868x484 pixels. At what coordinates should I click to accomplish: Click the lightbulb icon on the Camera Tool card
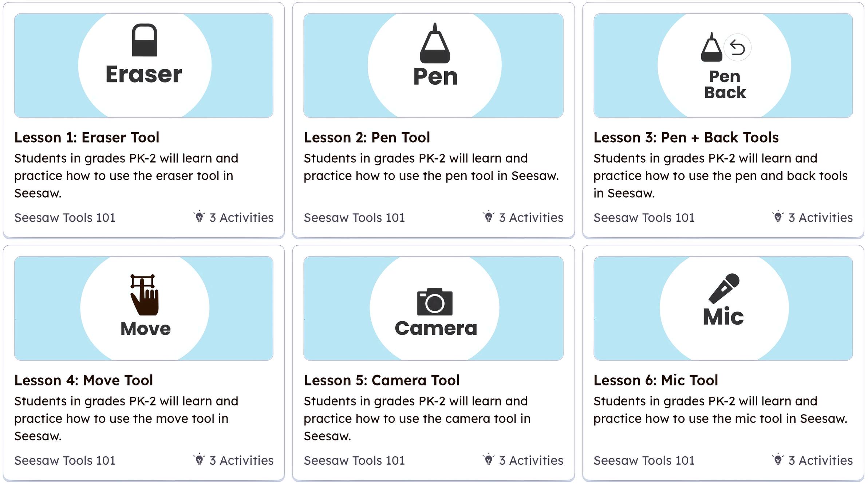pyautogui.click(x=489, y=460)
